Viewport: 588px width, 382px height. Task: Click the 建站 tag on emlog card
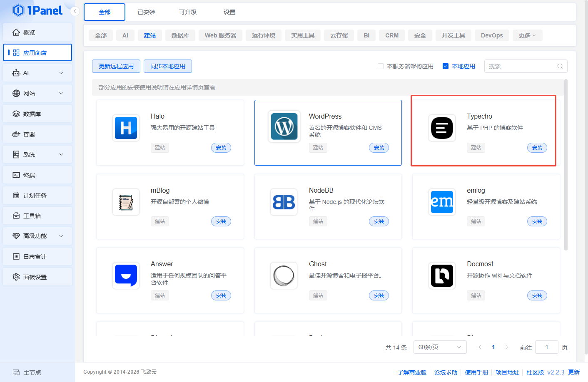click(x=476, y=221)
